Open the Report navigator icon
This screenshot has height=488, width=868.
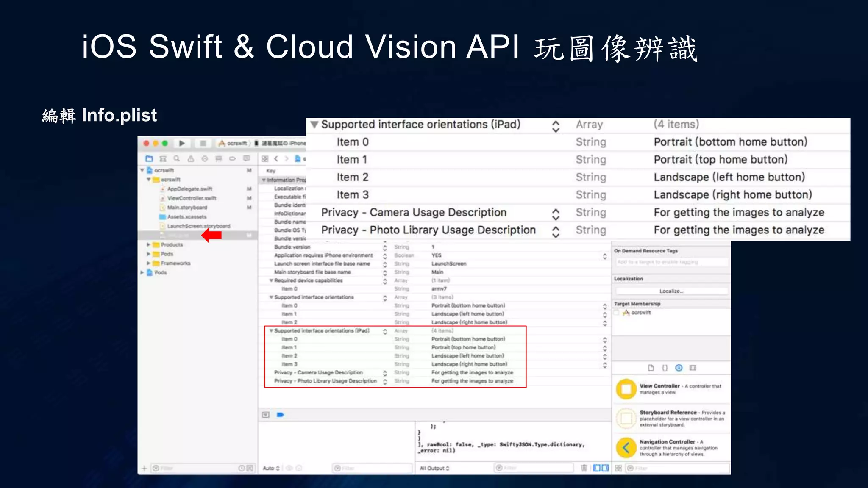click(x=246, y=158)
